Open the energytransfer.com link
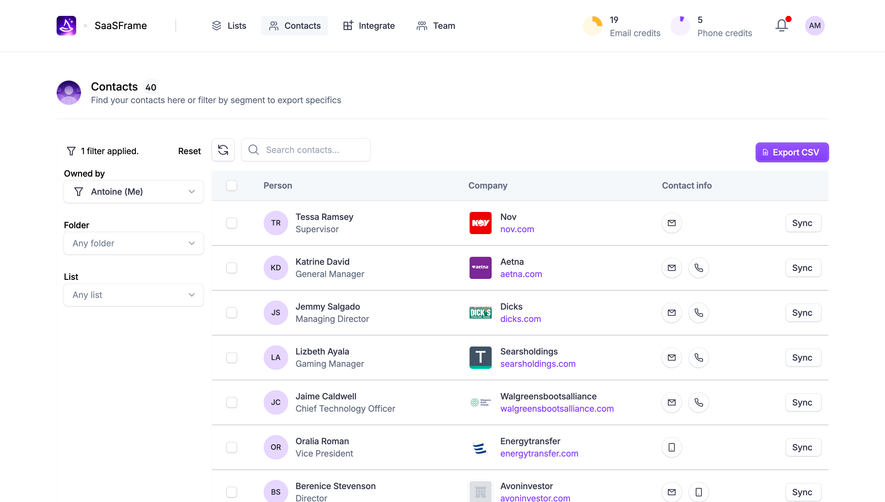This screenshot has height=502, width=885. pyautogui.click(x=539, y=453)
